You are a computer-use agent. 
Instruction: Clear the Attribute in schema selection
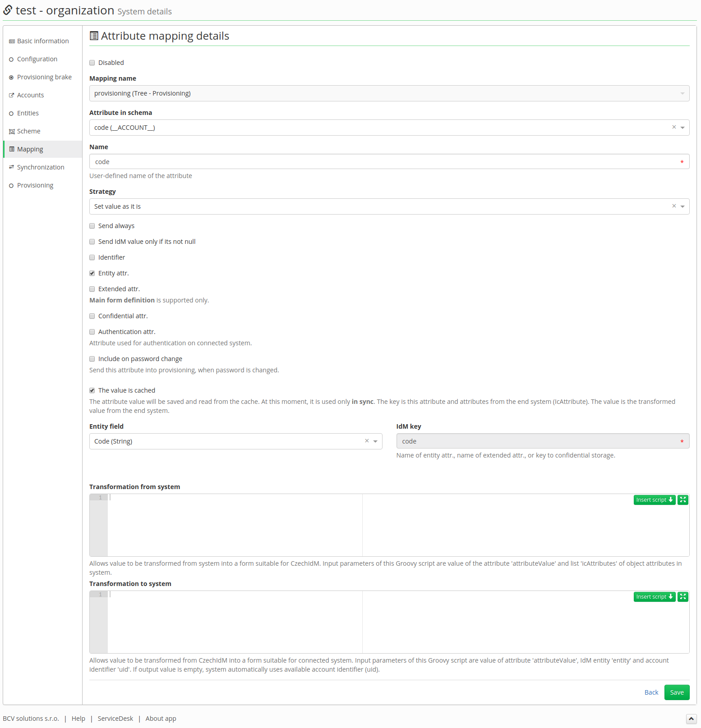(674, 127)
